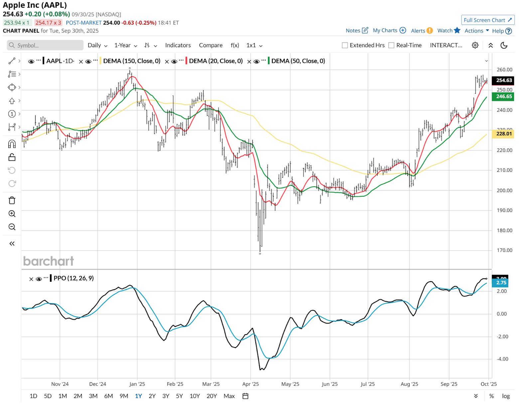Open the Daily frequency dropdown
The image size is (532, 404).
[x=97, y=45]
